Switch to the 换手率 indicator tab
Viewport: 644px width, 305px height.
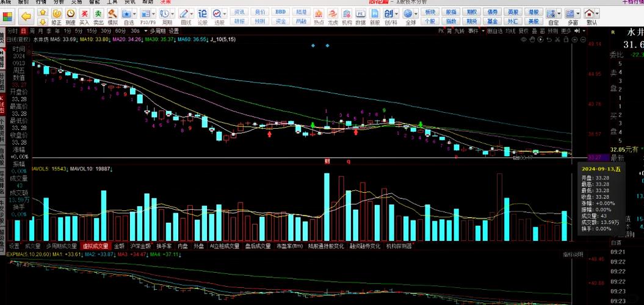coord(164,246)
